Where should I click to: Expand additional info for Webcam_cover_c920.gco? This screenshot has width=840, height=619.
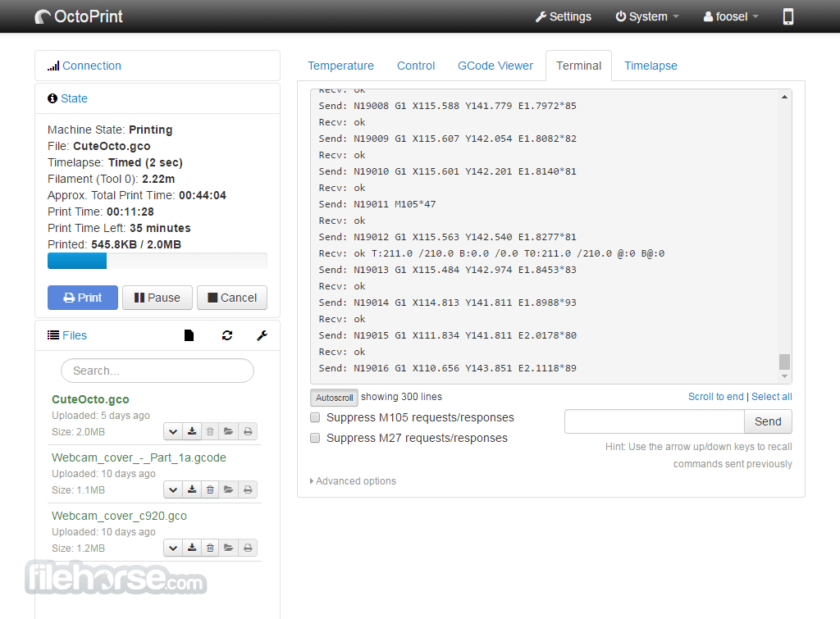point(173,548)
